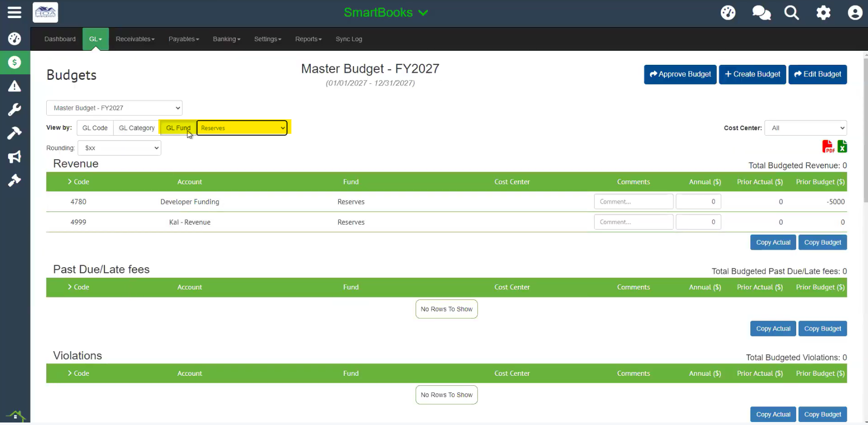Select account code 4780
The image size is (868, 425).
[x=78, y=202]
